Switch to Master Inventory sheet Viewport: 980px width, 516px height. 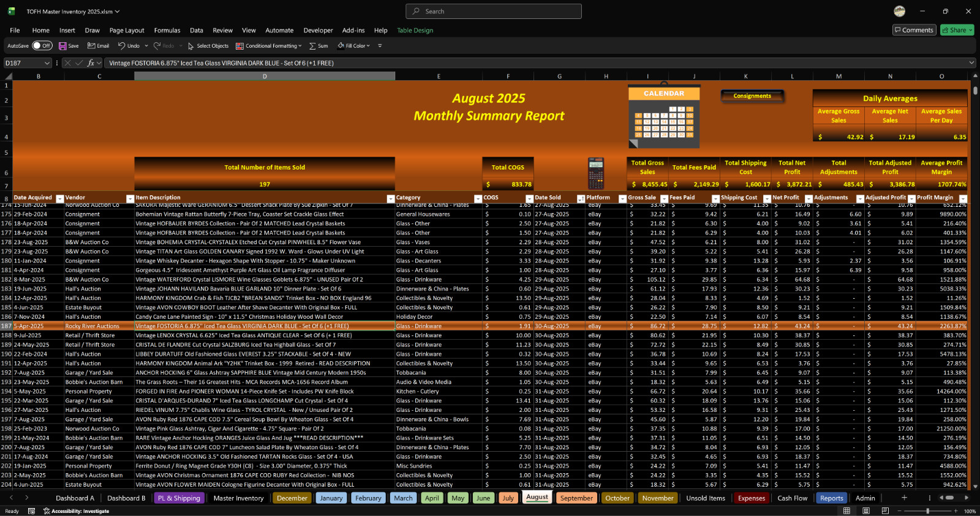[238, 498]
